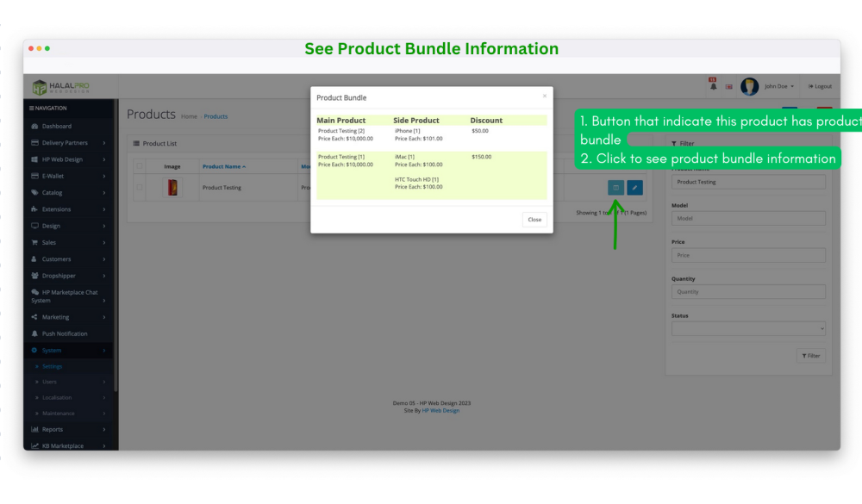Expand the Delivery Partners sidebar menu
862x504 pixels.
pos(65,143)
